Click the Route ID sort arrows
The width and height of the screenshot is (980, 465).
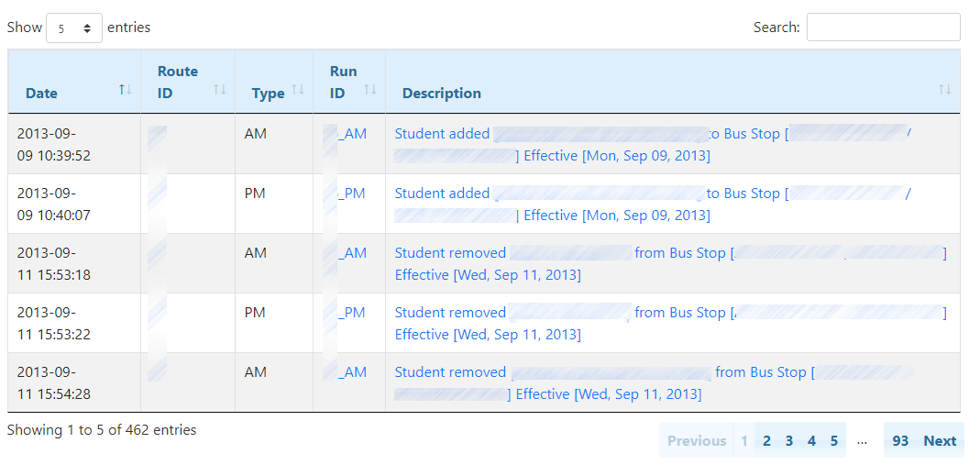pyautogui.click(x=220, y=89)
